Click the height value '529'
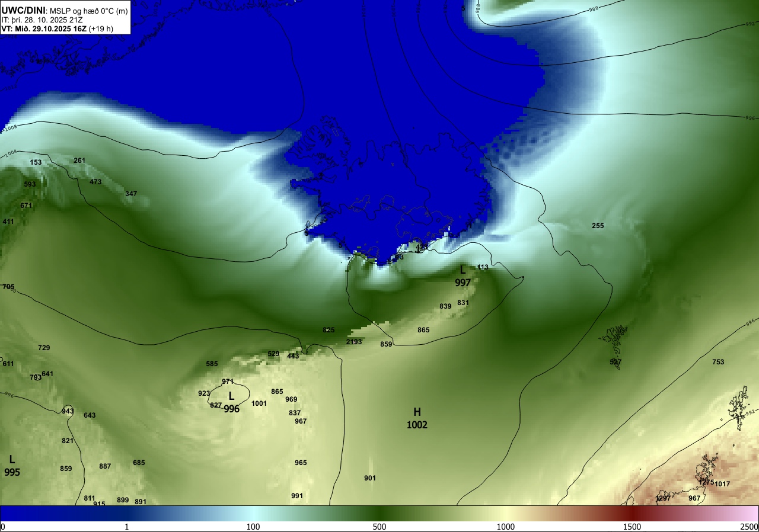The height and width of the screenshot is (532, 759). pos(273,354)
